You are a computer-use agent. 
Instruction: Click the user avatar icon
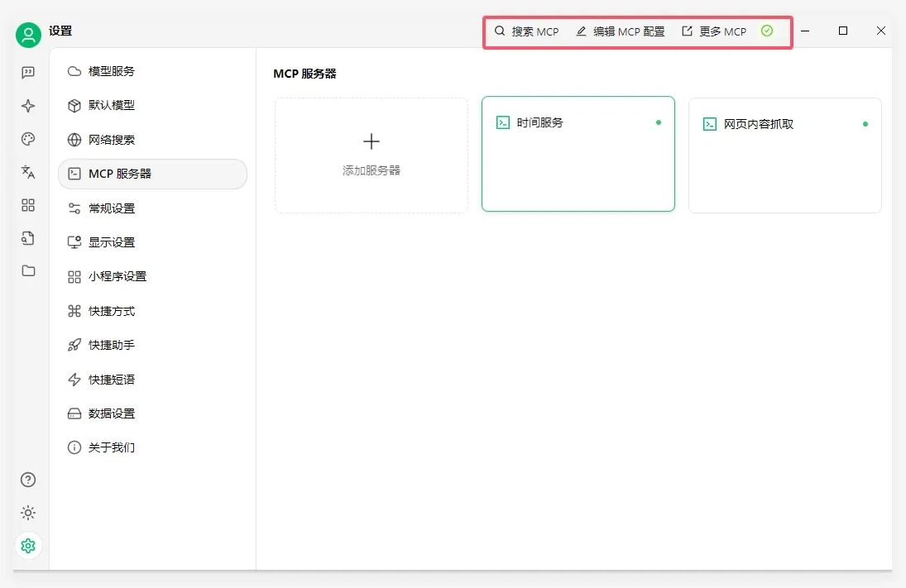click(x=28, y=35)
